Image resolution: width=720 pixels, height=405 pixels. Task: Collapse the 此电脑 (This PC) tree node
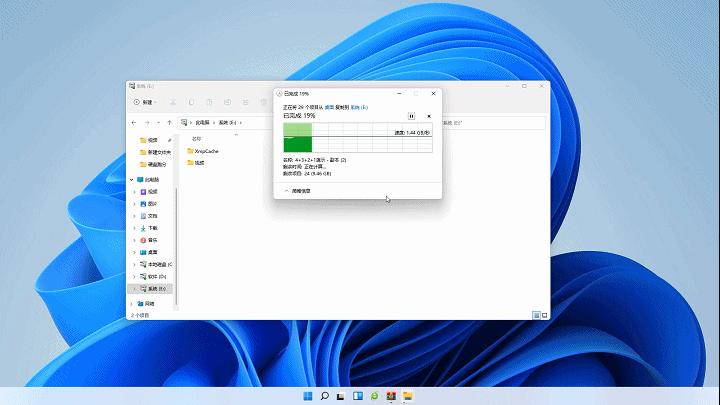pyautogui.click(x=132, y=180)
